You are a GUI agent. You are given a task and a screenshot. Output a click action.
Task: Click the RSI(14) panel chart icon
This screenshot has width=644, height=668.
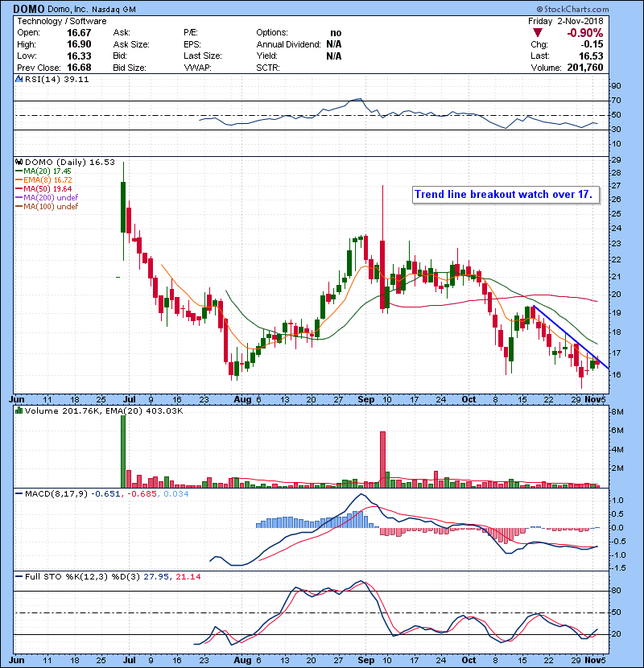[19, 79]
